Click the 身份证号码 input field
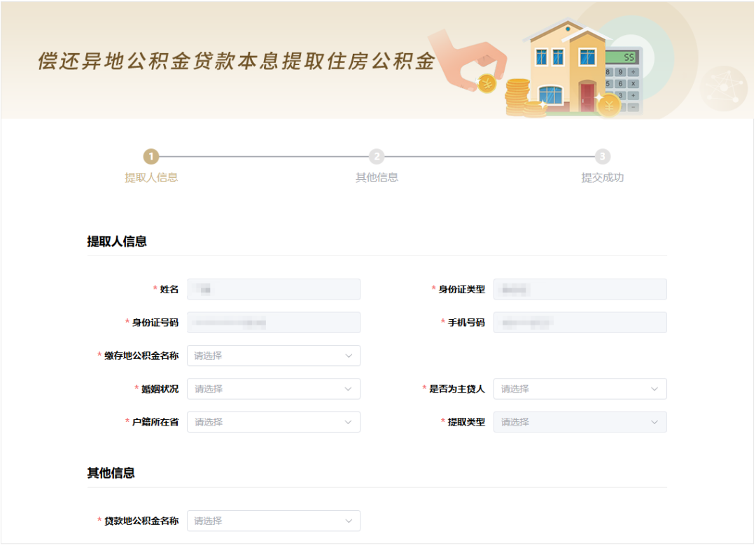This screenshot has height=548, width=756. pyautogui.click(x=273, y=322)
